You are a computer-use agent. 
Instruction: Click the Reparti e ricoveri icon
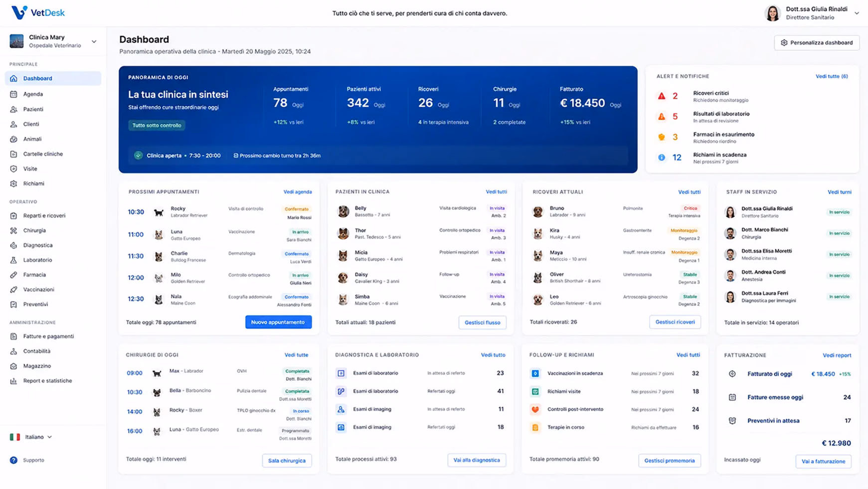click(13, 216)
